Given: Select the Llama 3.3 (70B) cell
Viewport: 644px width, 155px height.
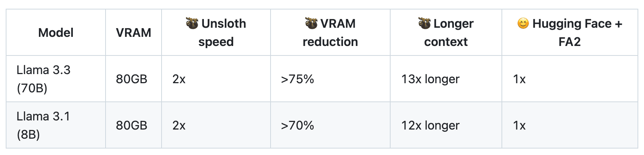Looking at the screenshot, I should click(x=43, y=79).
